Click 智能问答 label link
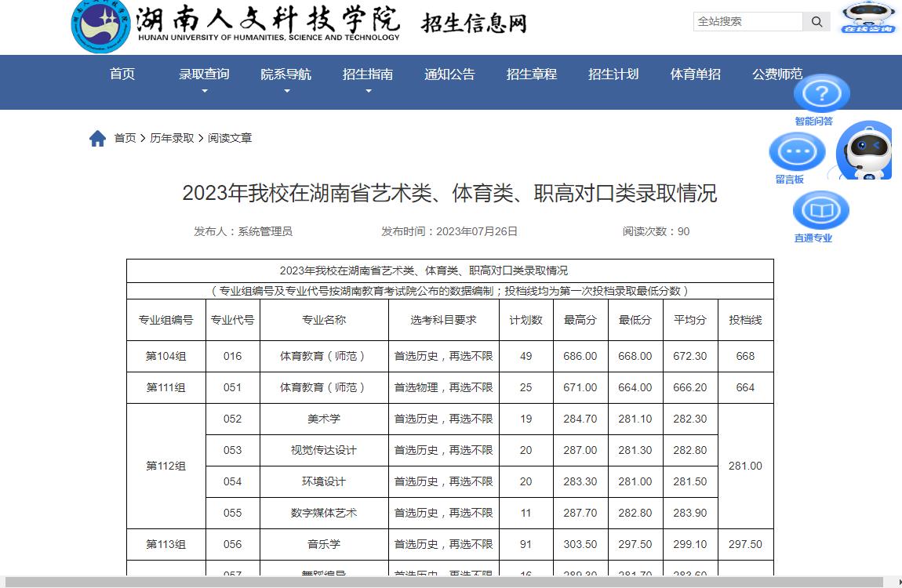The width and height of the screenshot is (902, 588). coord(813,122)
